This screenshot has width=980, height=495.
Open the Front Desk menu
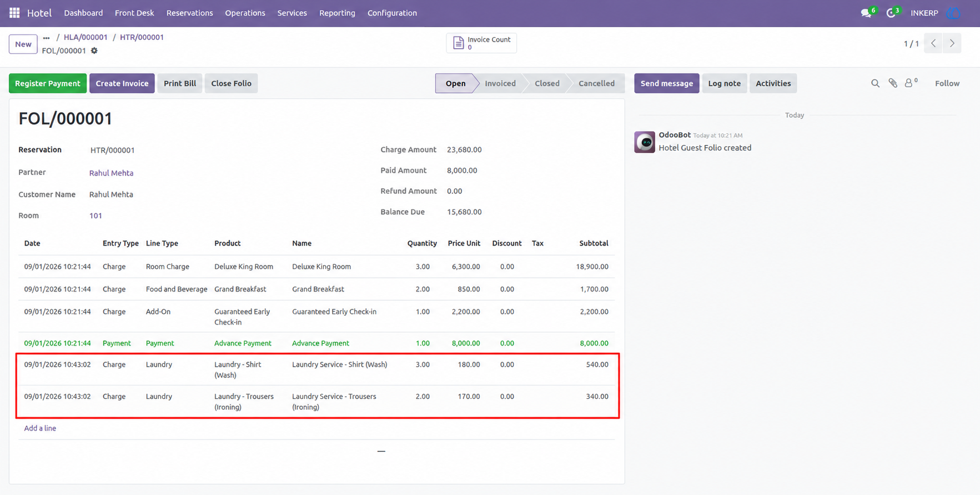[x=134, y=13]
